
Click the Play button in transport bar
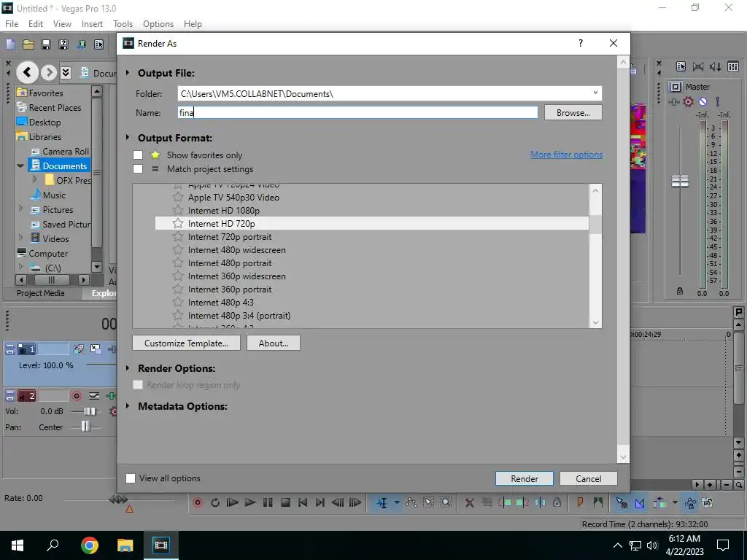click(x=249, y=502)
